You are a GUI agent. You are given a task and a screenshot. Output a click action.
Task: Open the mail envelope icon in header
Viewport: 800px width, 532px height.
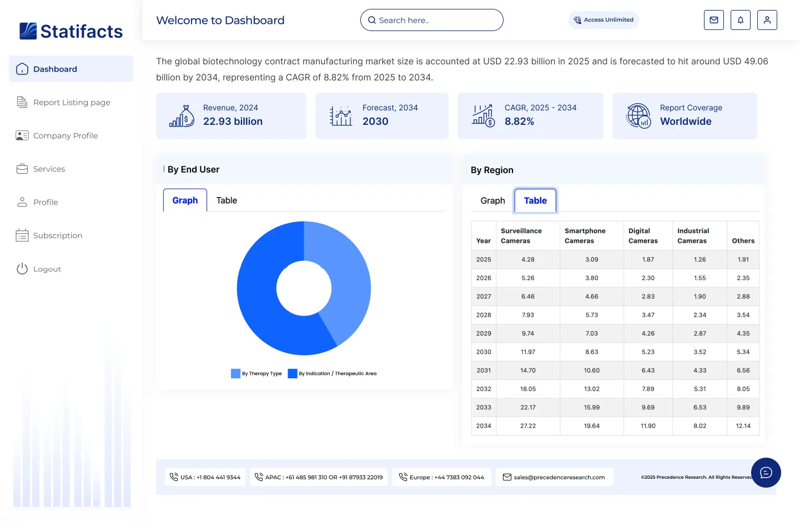pos(714,20)
